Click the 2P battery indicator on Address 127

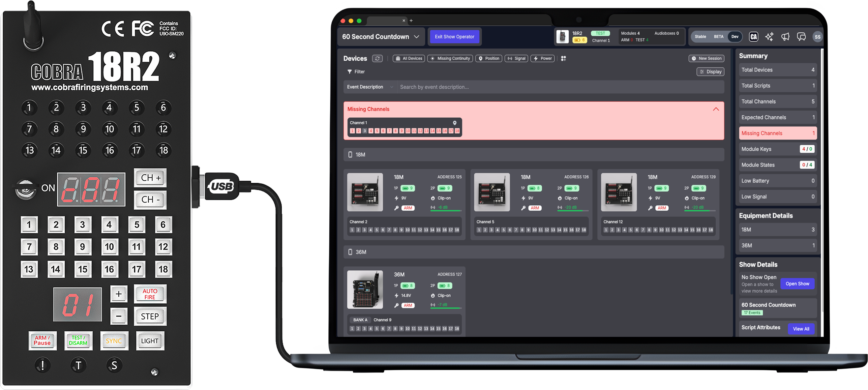click(444, 285)
